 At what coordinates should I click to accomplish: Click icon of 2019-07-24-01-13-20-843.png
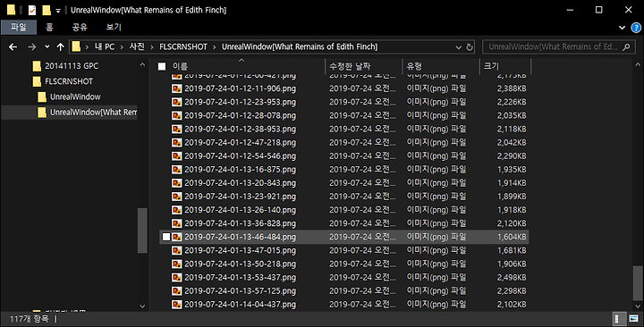click(x=176, y=183)
